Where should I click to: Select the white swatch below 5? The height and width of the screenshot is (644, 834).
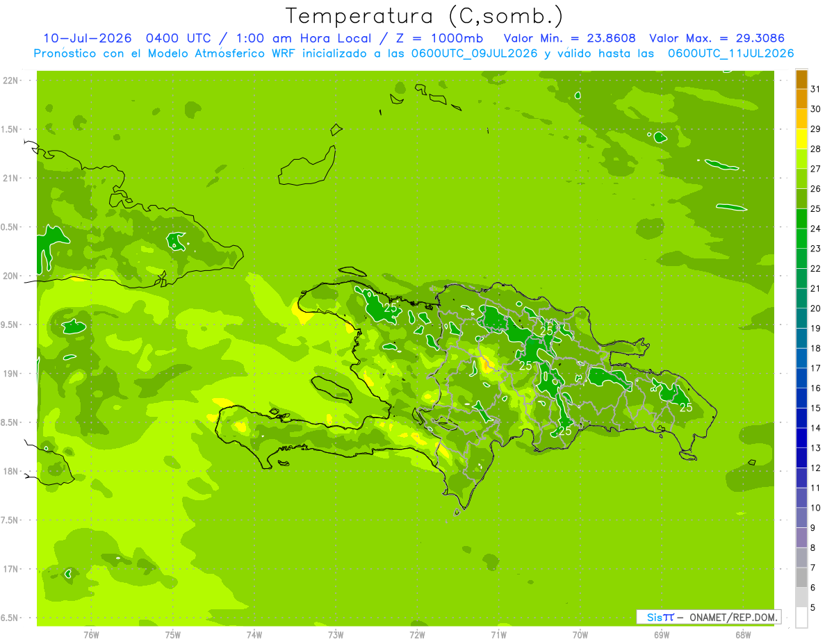(x=801, y=618)
